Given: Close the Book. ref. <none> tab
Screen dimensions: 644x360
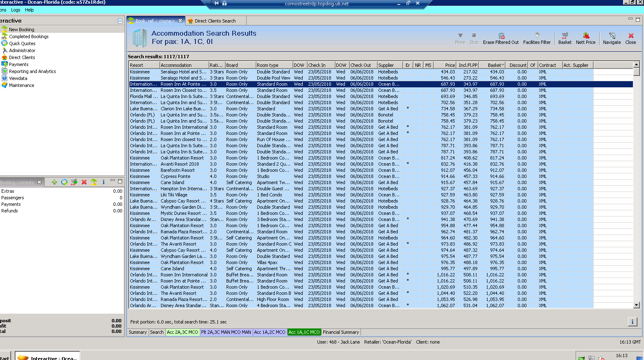Looking at the screenshot, I should click(x=180, y=21).
